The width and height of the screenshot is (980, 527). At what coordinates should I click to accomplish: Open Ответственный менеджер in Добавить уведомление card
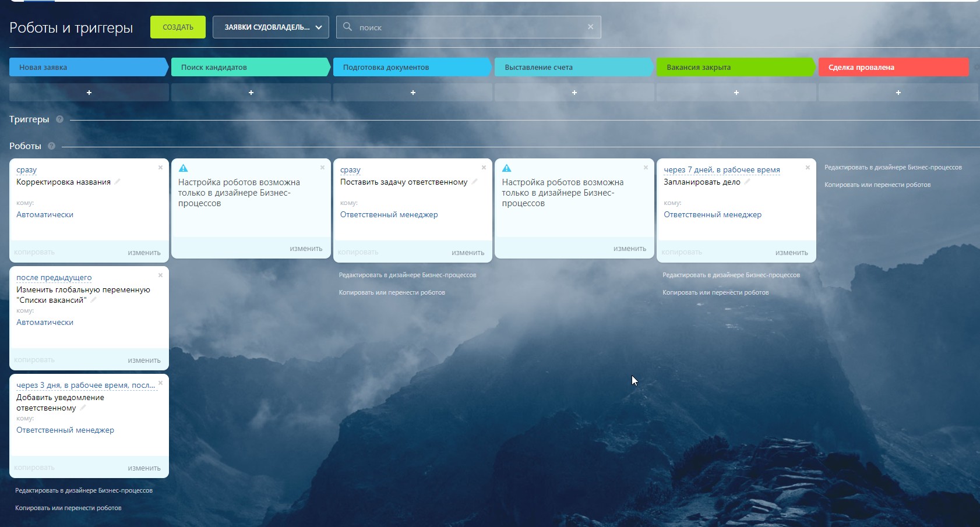click(65, 430)
